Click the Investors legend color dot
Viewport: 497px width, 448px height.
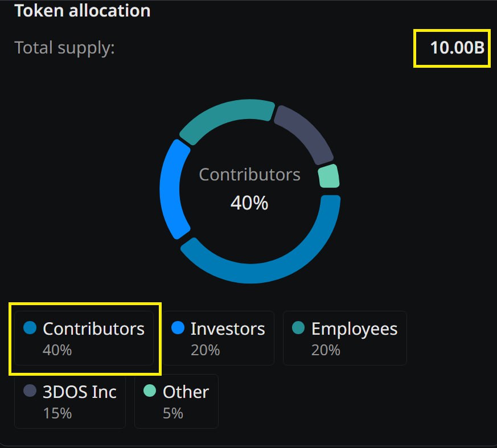pyautogui.click(x=178, y=328)
